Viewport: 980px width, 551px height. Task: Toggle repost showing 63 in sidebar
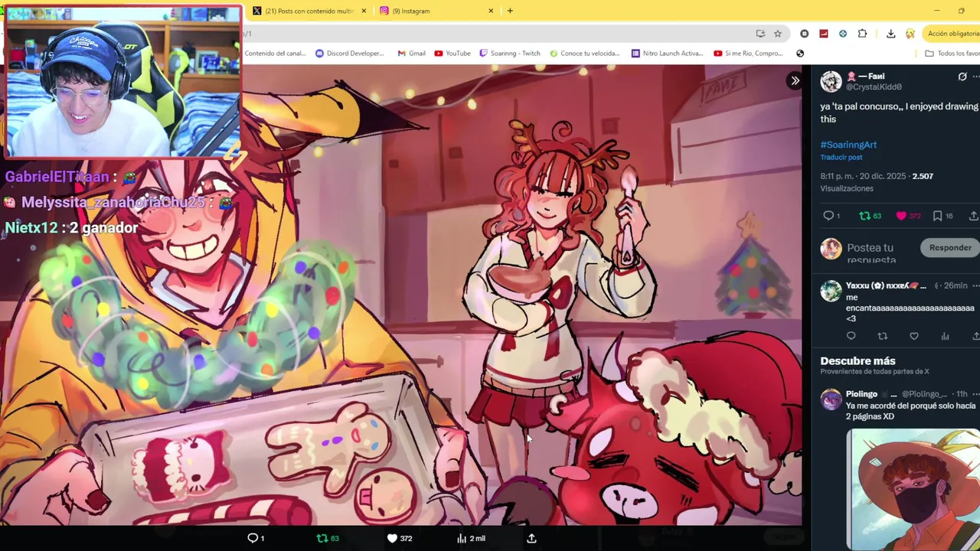point(870,216)
